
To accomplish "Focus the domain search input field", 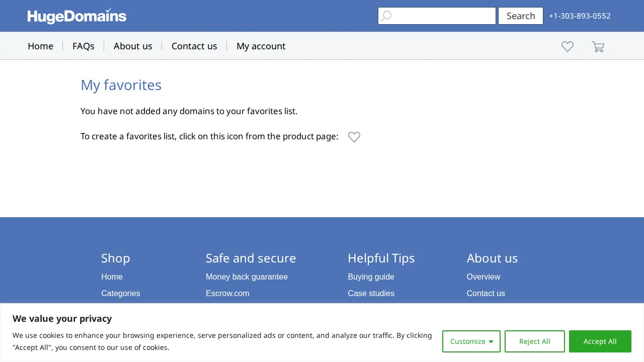I will coord(437,16).
